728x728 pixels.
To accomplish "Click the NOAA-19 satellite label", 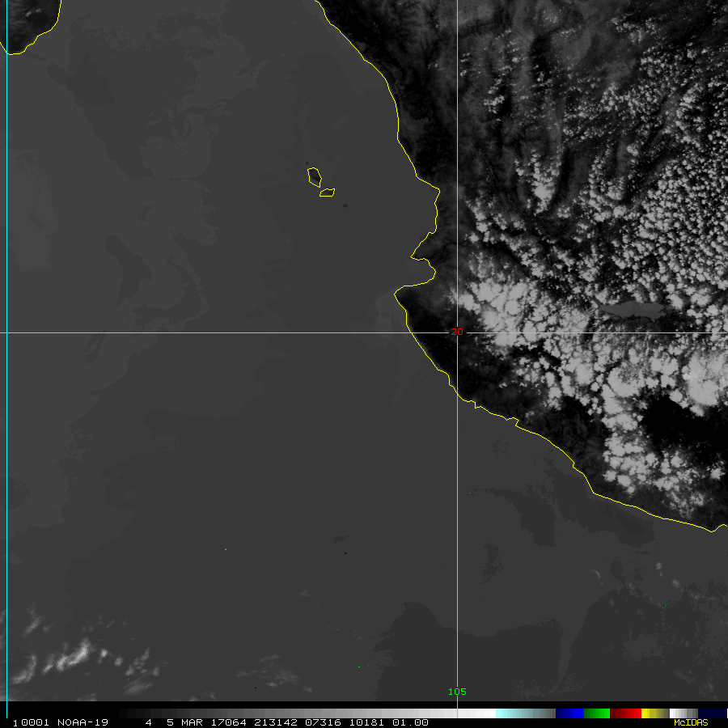I will click(x=83, y=722).
